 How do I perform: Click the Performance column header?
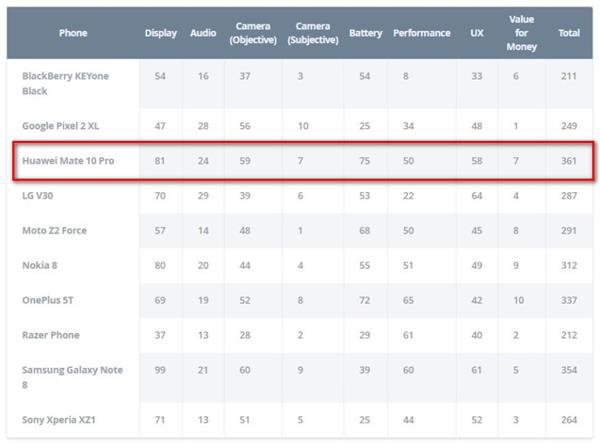point(421,33)
